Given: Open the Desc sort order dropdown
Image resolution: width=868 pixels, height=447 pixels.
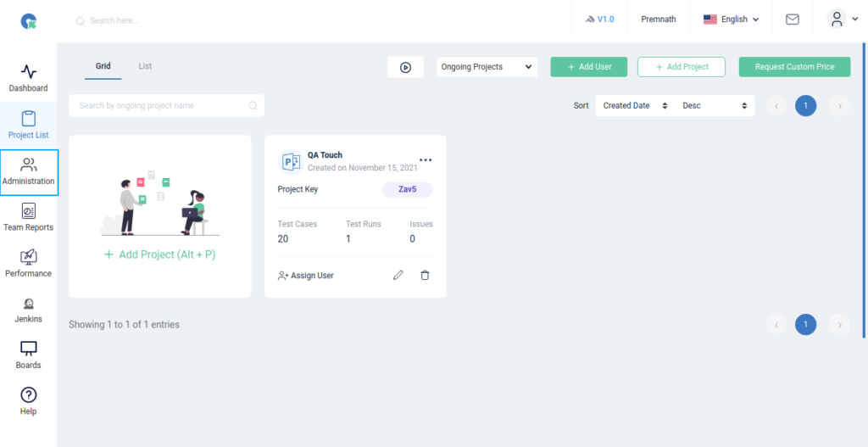Looking at the screenshot, I should (716, 106).
